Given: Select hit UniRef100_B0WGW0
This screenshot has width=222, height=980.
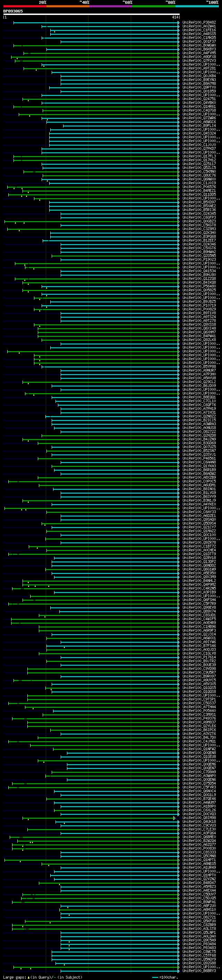Looking at the screenshot, I should point(199,45).
